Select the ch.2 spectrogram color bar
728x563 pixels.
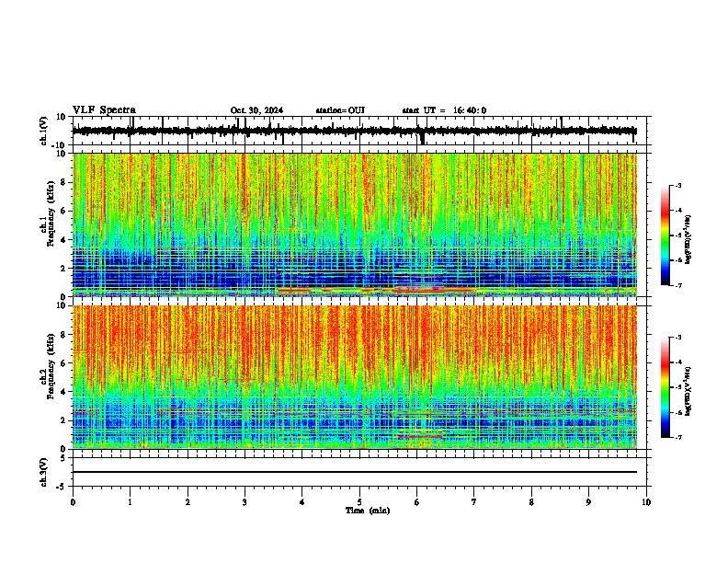(x=665, y=387)
